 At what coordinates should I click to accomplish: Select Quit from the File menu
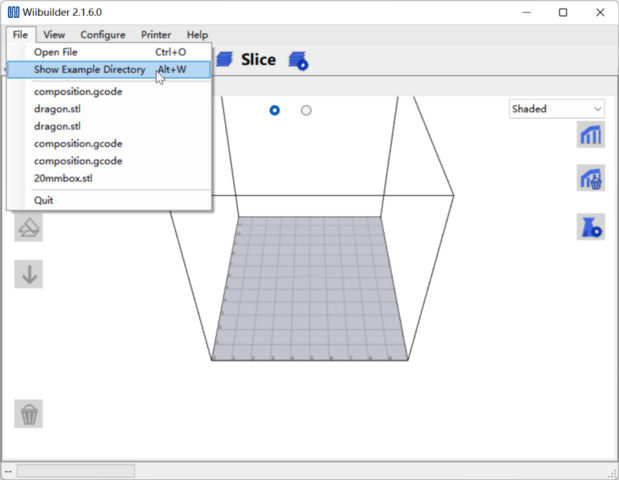44,200
